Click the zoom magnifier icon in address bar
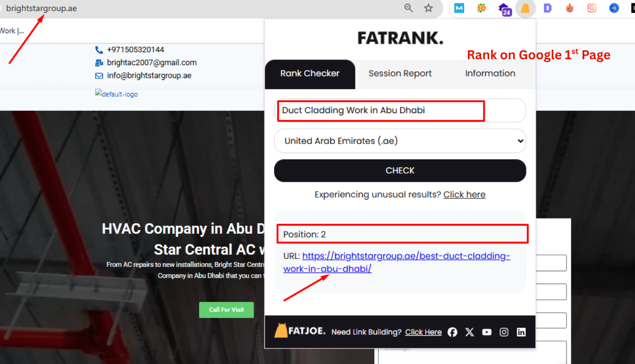The width and height of the screenshot is (635, 364). pos(408,8)
